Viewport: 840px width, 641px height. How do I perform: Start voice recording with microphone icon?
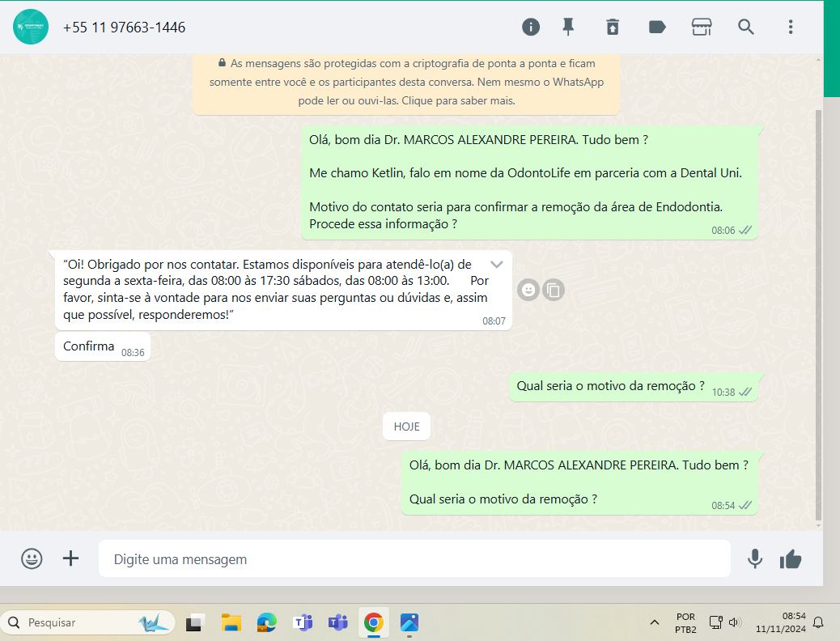point(755,558)
